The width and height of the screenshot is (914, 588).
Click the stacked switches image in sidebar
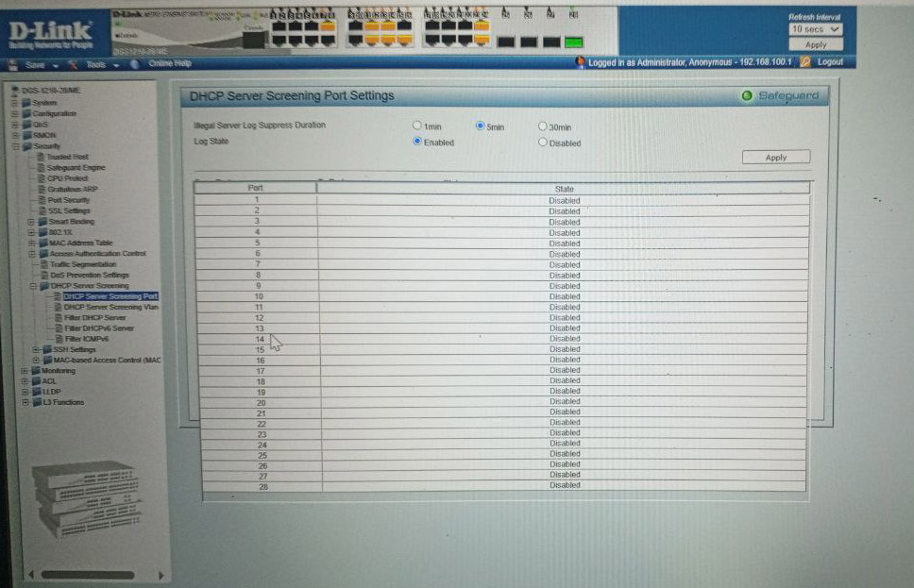[88, 499]
